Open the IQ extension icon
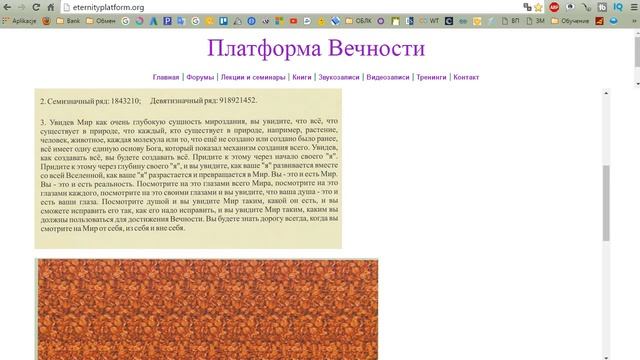The image size is (640, 360). click(x=618, y=7)
